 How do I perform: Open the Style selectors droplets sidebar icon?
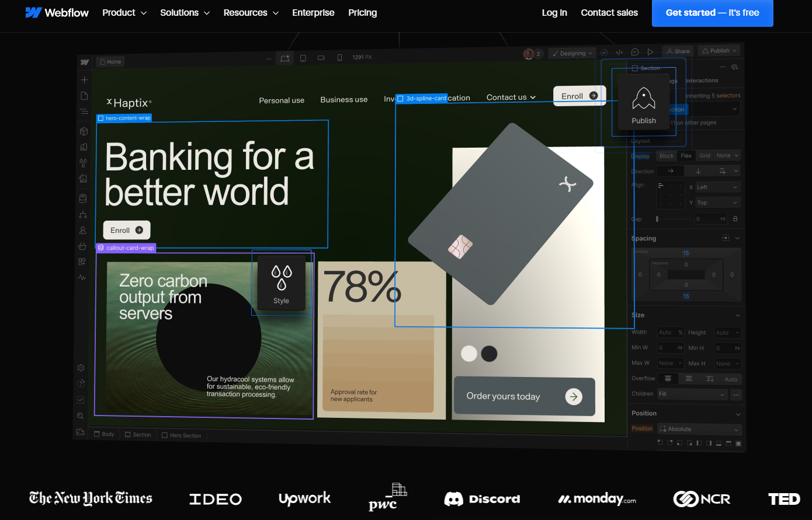pyautogui.click(x=84, y=163)
